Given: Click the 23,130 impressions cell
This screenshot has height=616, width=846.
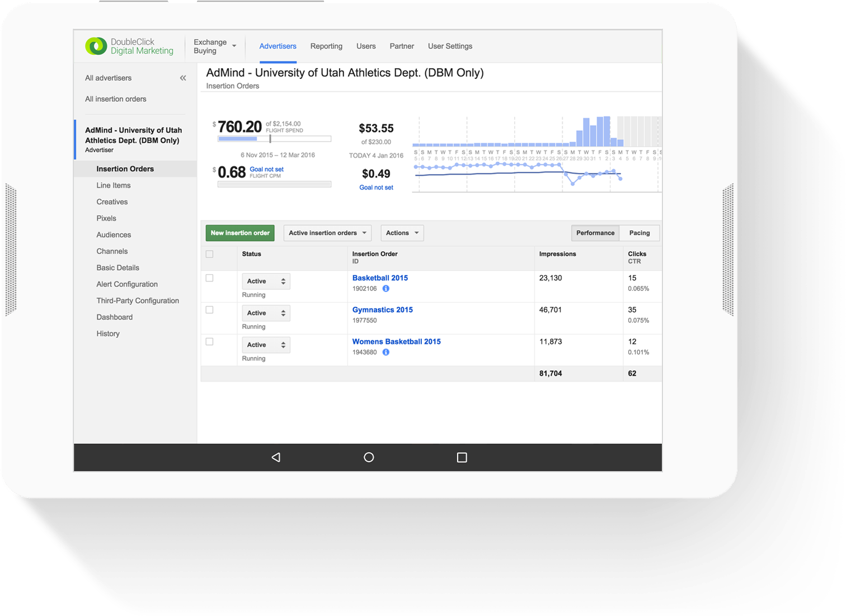Looking at the screenshot, I should 551,278.
